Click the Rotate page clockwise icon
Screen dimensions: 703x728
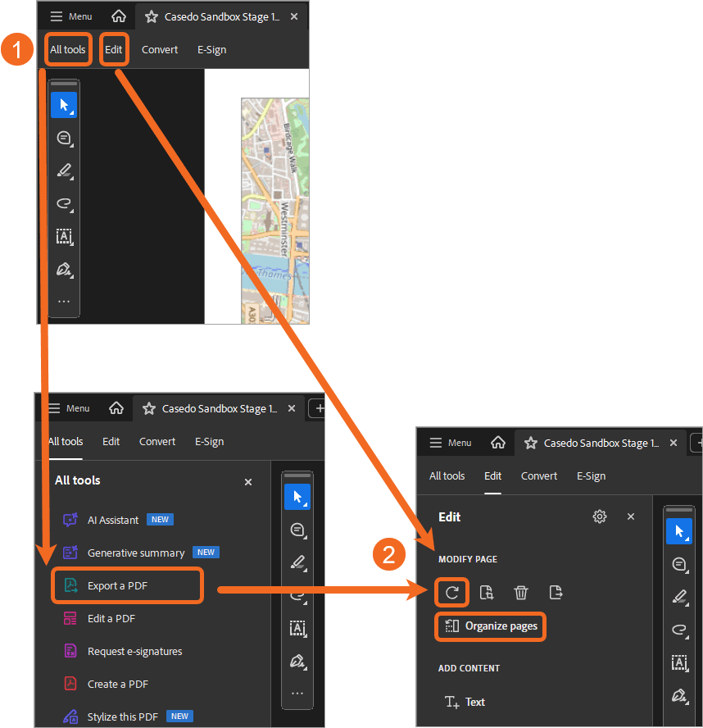tap(452, 593)
